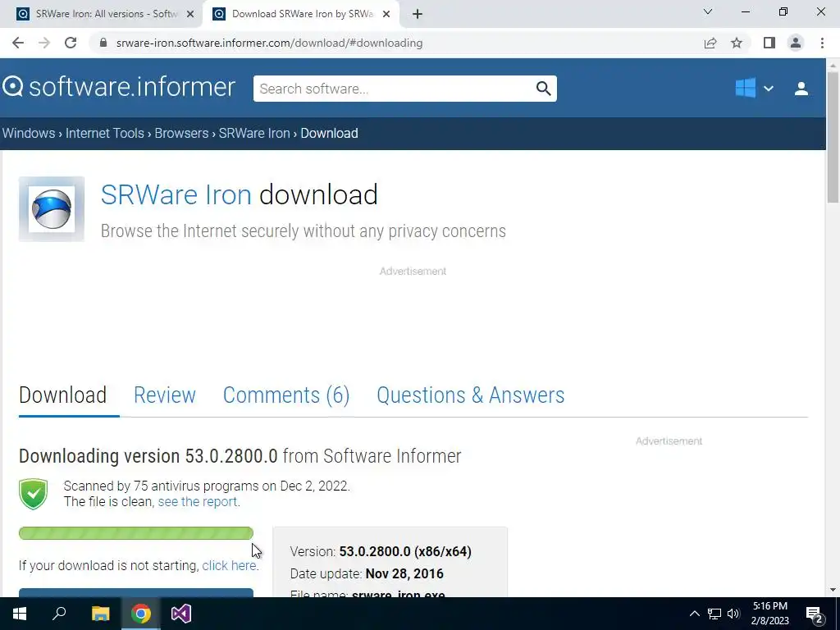Bookmark this tab with star icon

tap(737, 43)
